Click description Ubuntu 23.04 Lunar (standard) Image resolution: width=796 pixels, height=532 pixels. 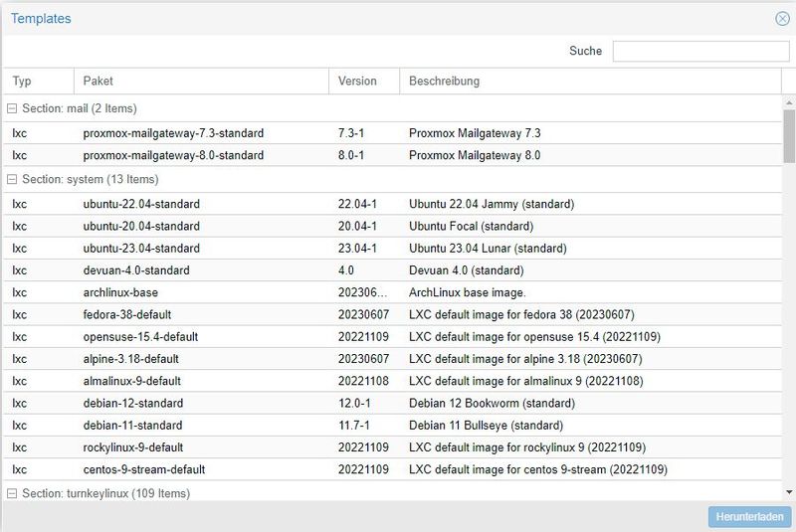click(x=488, y=249)
